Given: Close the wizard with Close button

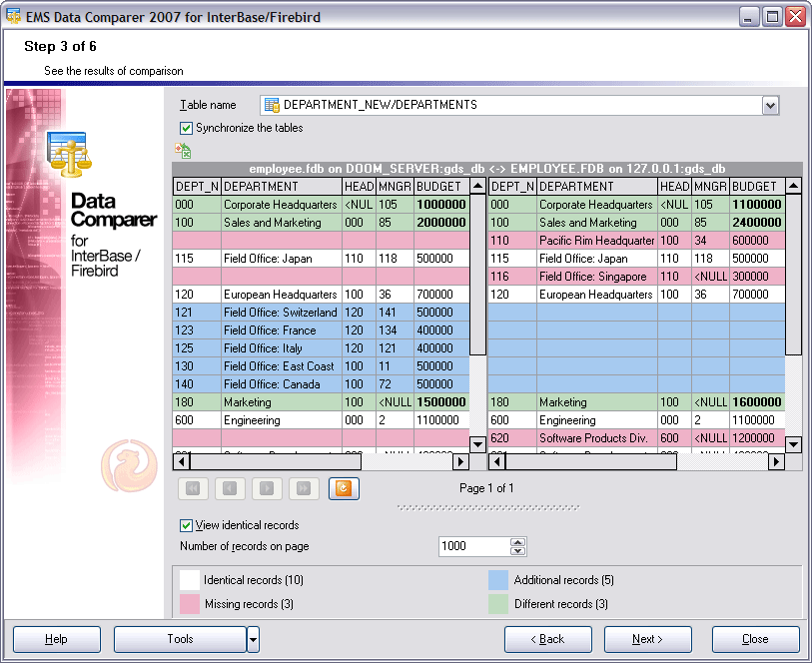Looking at the screenshot, I should coord(755,640).
